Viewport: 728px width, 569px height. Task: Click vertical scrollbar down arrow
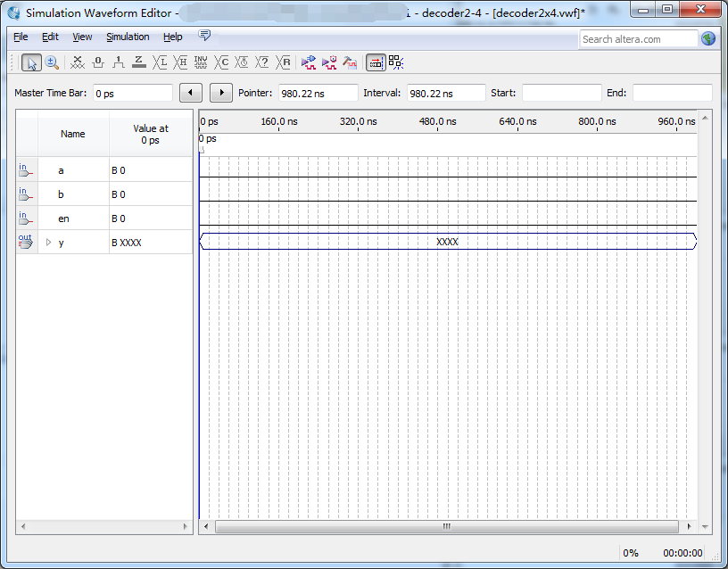(705, 526)
